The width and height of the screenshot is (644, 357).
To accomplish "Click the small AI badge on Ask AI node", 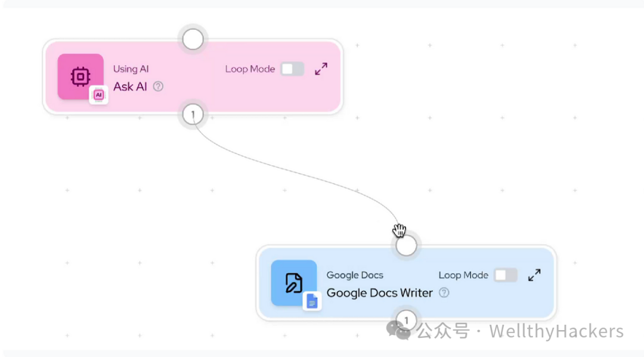I will point(98,95).
